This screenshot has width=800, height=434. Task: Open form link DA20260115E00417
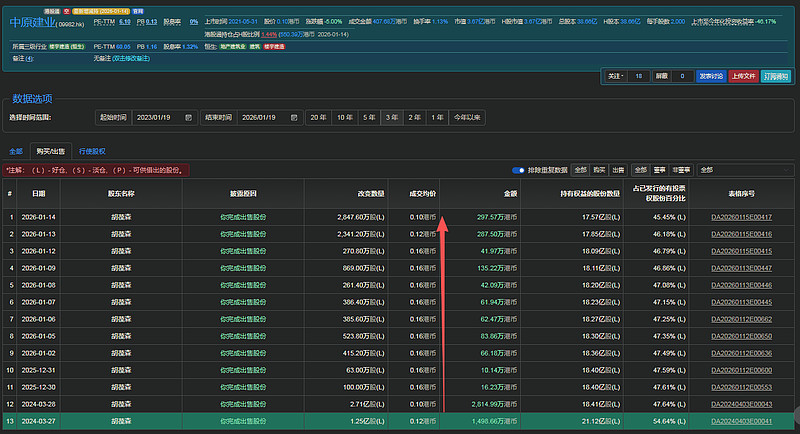(741, 216)
